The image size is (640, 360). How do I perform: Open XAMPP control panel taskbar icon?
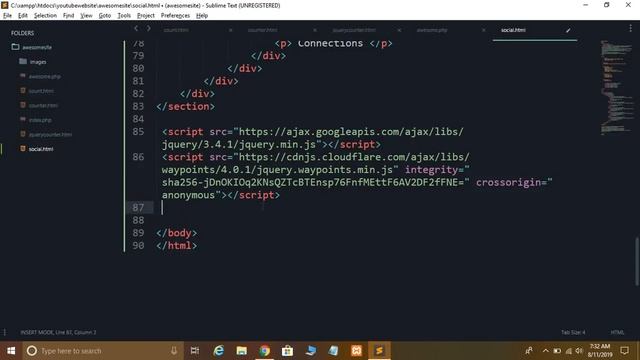pos(356,351)
